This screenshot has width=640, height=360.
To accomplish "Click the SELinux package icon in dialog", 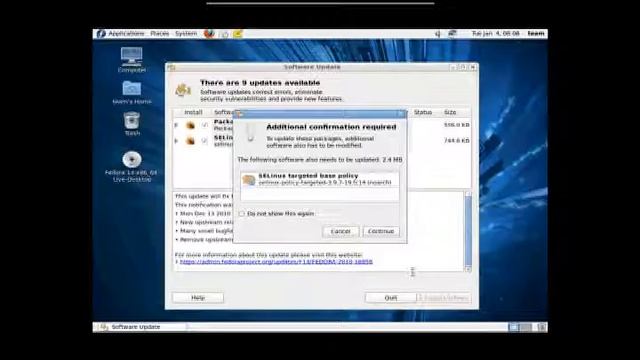I will coord(249,179).
